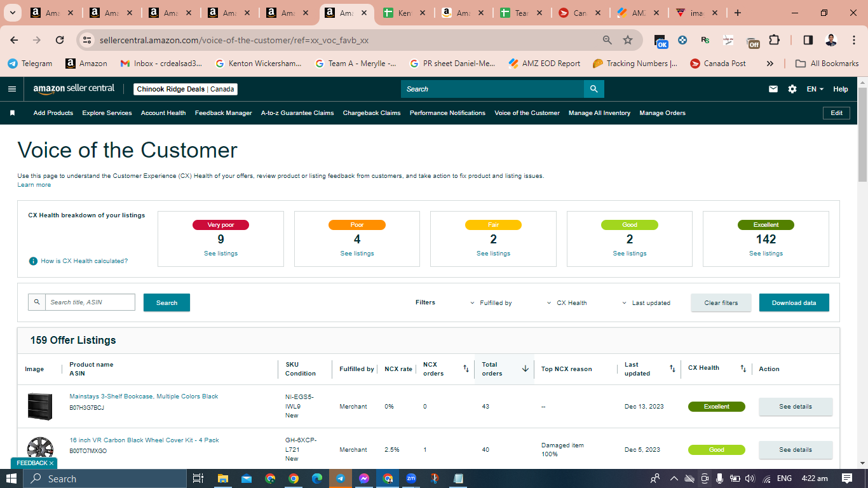This screenshot has height=488, width=868.
Task: Click the Search title, ASIN input field
Action: 90,302
